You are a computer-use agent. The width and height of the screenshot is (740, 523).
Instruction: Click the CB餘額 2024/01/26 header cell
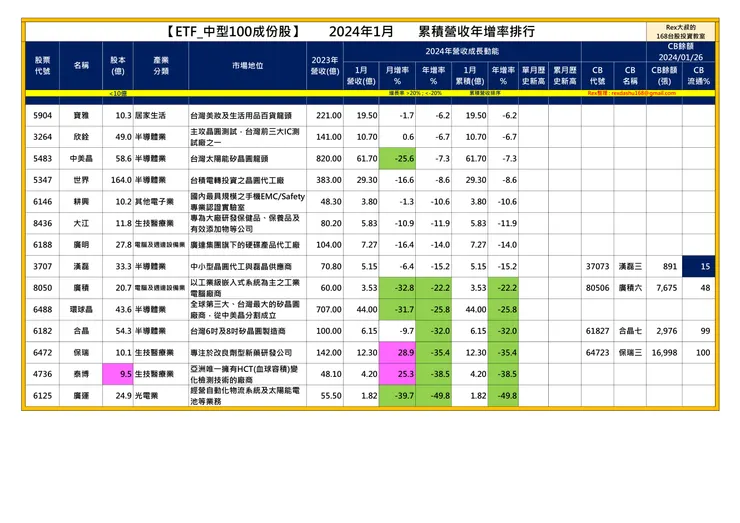point(681,51)
